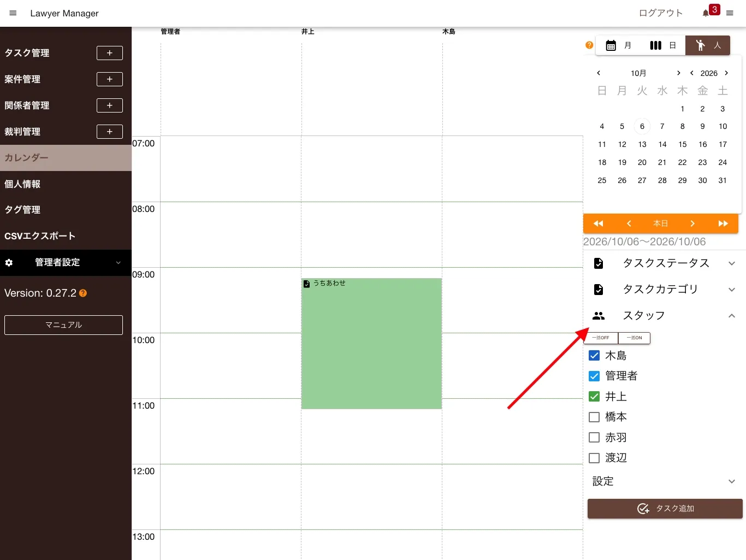Jump forward with the double-right fast-forward arrow

(x=723, y=223)
